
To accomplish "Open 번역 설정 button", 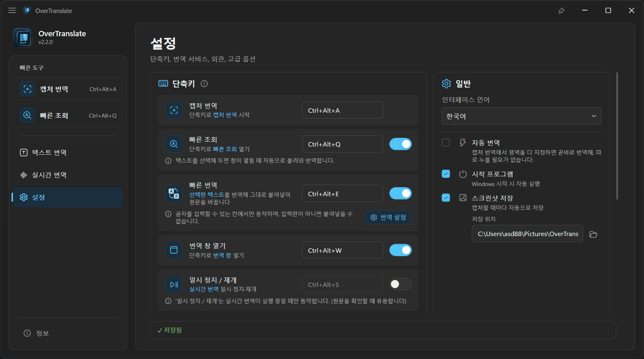I will [x=388, y=217].
